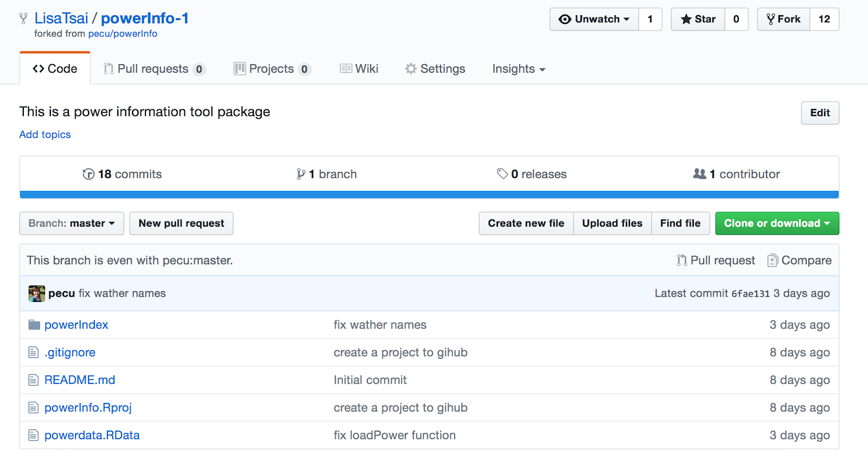Open the Projects tab
This screenshot has width=868, height=456.
[x=272, y=69]
